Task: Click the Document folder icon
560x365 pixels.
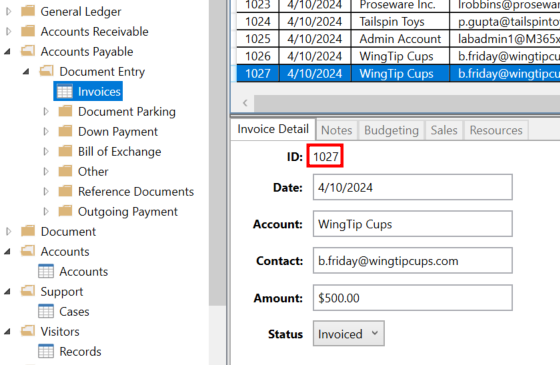Action: [28, 231]
